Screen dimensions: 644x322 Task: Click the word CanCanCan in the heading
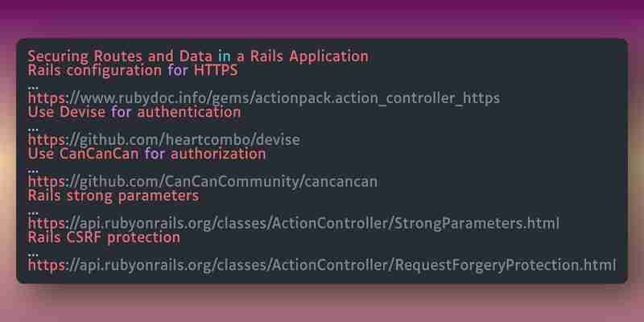[x=99, y=154]
